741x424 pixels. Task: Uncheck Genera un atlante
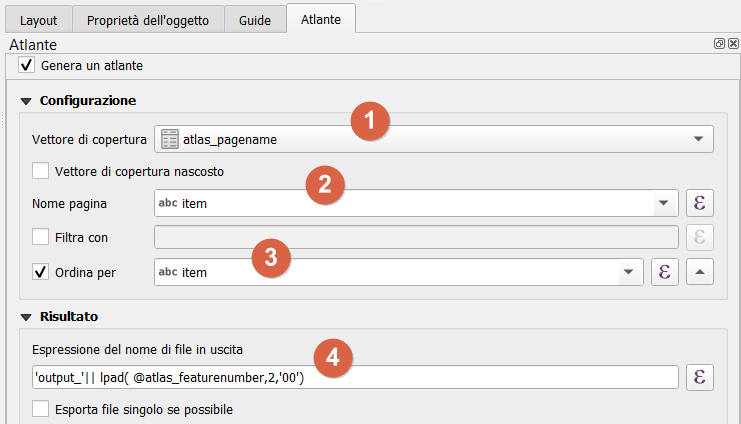click(27, 65)
